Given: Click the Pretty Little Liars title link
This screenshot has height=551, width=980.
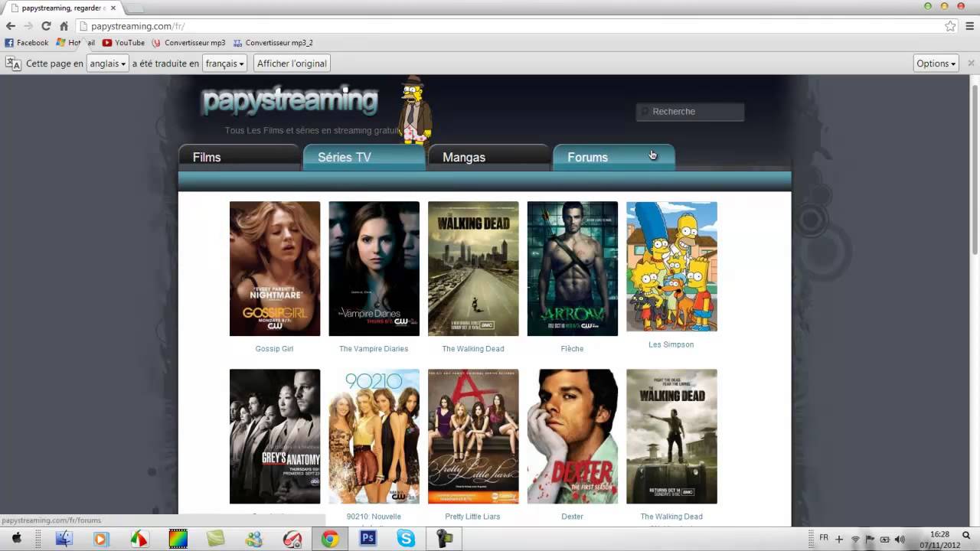Looking at the screenshot, I should coord(472,517).
